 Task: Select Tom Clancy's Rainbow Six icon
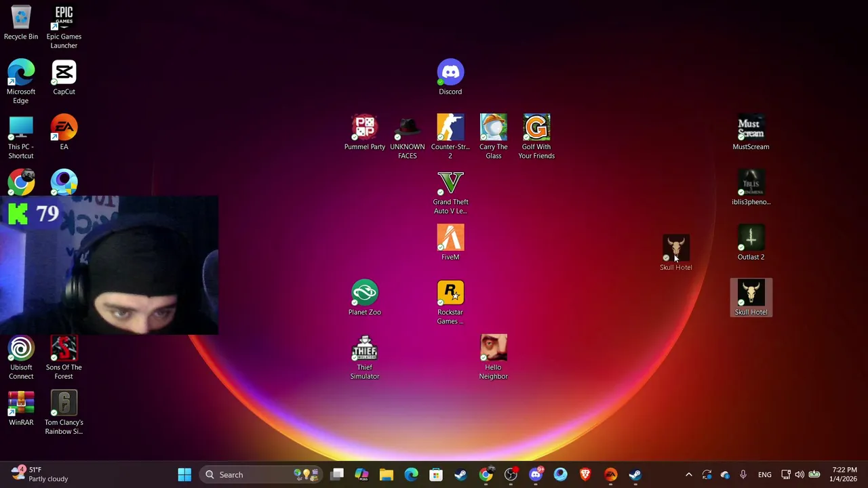(64, 412)
